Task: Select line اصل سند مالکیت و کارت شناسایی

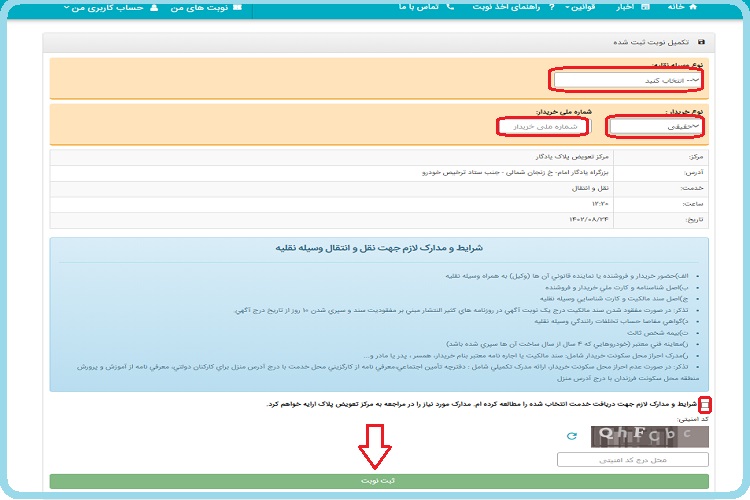Action: coord(614,299)
